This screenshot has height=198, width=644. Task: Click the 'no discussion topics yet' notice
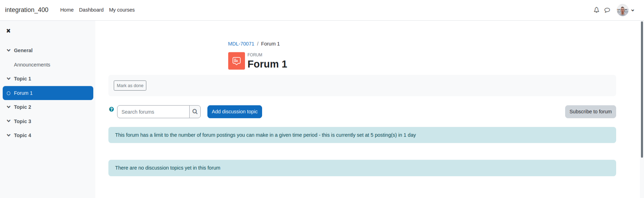click(x=362, y=168)
